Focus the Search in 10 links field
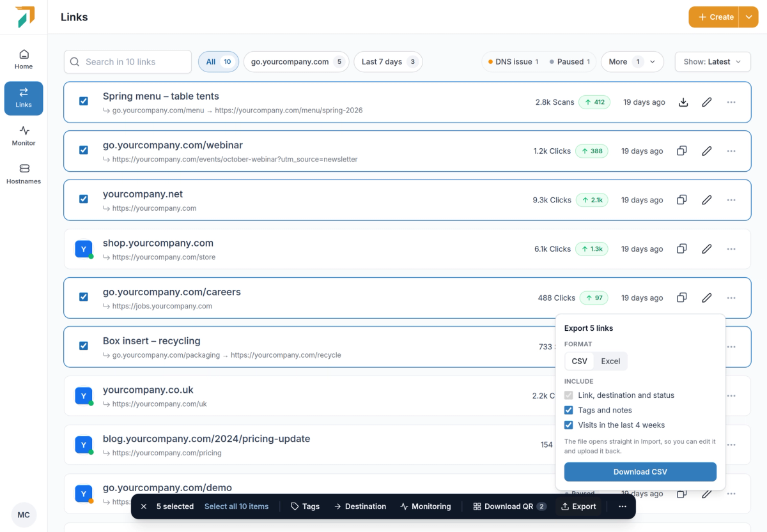This screenshot has height=532, width=767. (128, 62)
